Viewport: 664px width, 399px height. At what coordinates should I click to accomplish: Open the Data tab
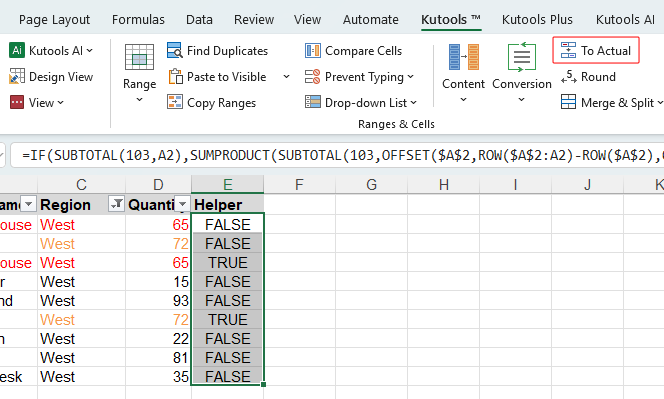coord(199,19)
